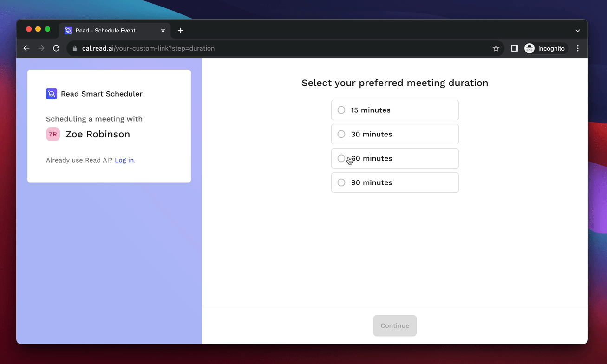Click the bookmark star in the address bar
The image size is (607, 364).
[x=496, y=48]
